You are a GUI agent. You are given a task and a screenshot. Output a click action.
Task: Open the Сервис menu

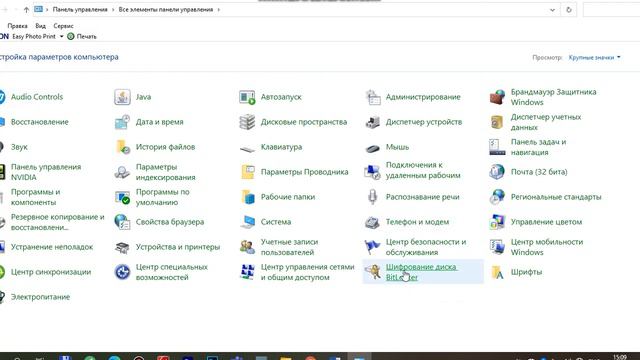click(63, 26)
